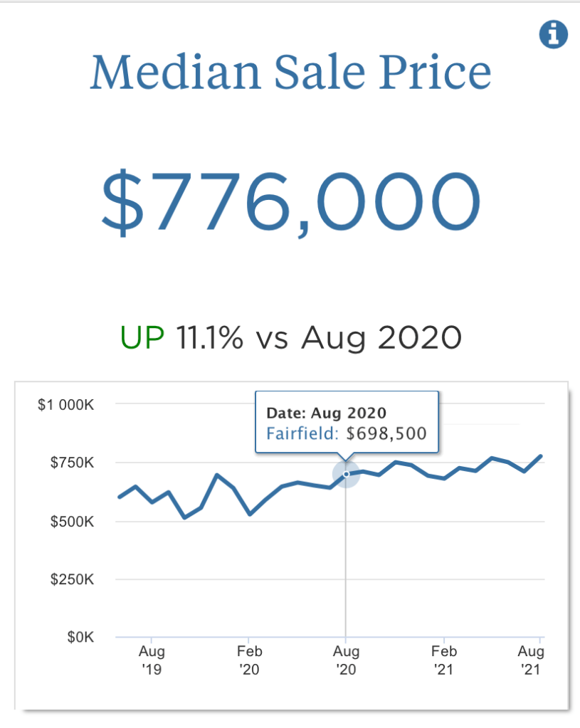Click the $750K y-axis label
This screenshot has height=728, width=580.
70,463
